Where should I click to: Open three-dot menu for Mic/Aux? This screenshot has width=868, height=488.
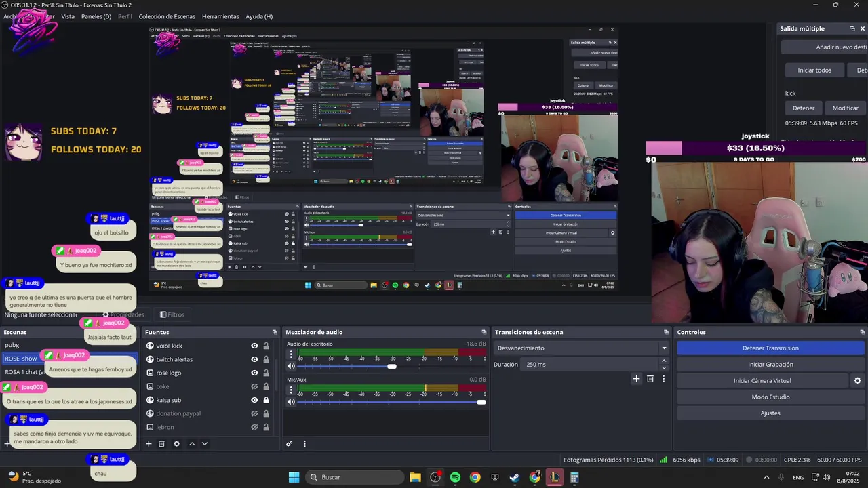point(291,390)
